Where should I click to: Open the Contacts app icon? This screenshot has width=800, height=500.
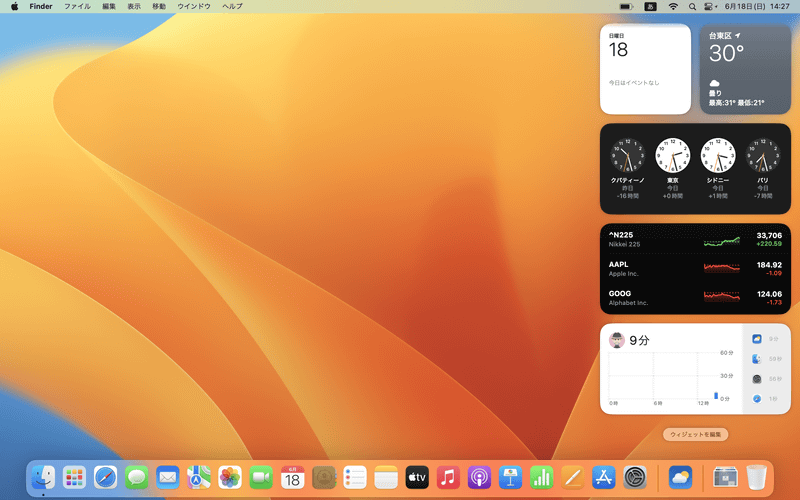coord(324,478)
